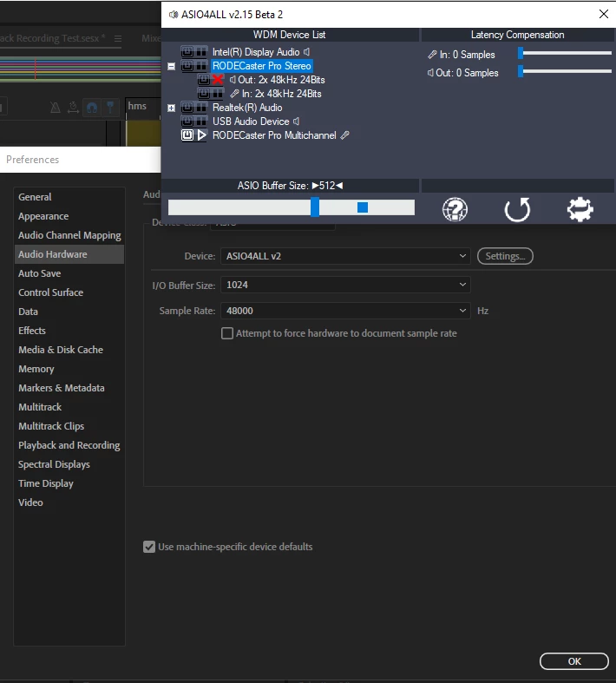The height and width of the screenshot is (683, 616).
Task: Open the Time Display preferences category
Action: pyautogui.click(x=46, y=484)
